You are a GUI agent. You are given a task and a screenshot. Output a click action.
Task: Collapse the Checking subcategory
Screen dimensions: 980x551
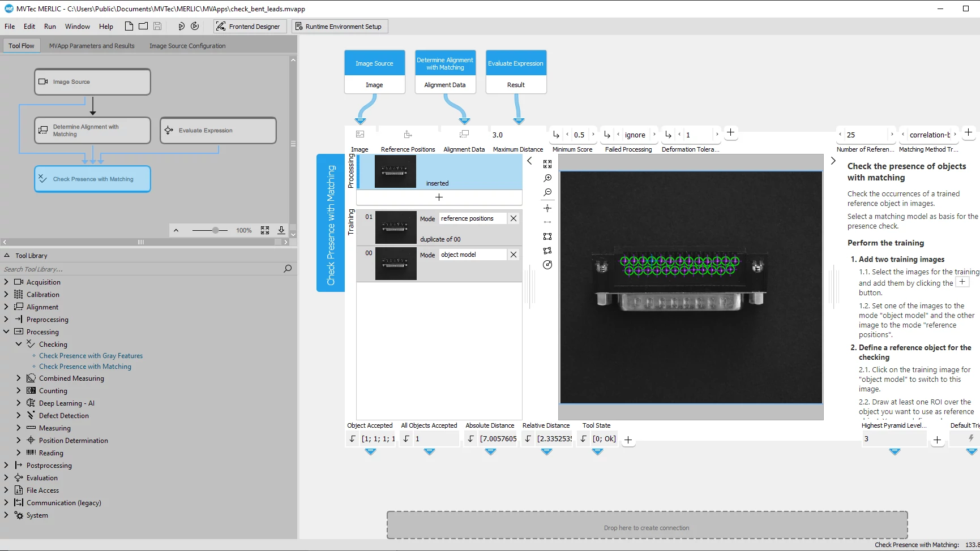[19, 344]
